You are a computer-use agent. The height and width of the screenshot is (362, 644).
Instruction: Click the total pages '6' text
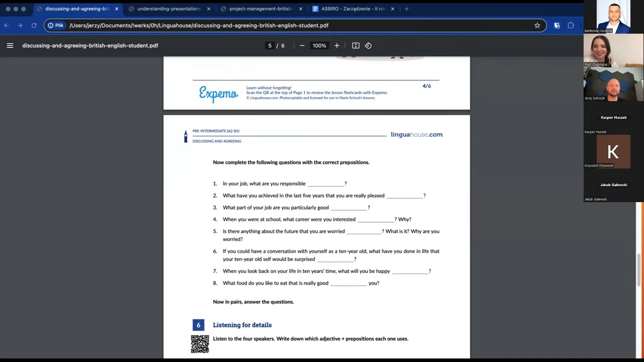click(283, 45)
